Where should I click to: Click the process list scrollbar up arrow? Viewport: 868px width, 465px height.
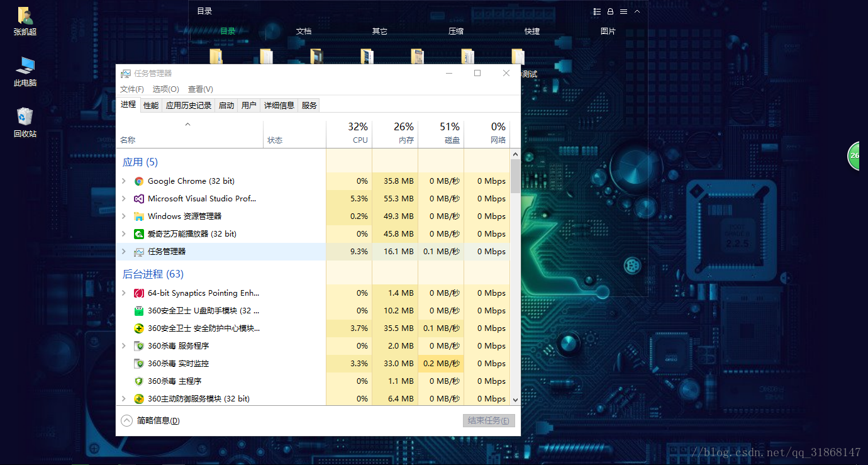point(516,154)
